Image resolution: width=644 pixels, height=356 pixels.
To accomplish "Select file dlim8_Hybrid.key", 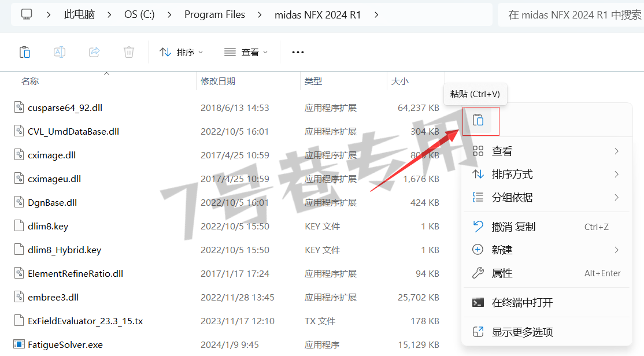I will pyautogui.click(x=65, y=250).
